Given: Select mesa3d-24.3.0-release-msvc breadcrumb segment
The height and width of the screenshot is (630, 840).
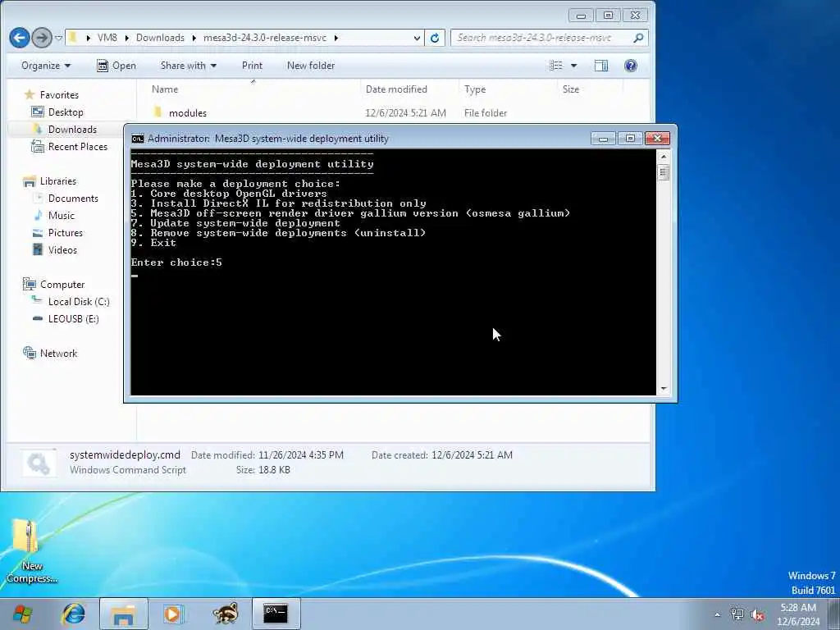Looking at the screenshot, I should coord(265,38).
